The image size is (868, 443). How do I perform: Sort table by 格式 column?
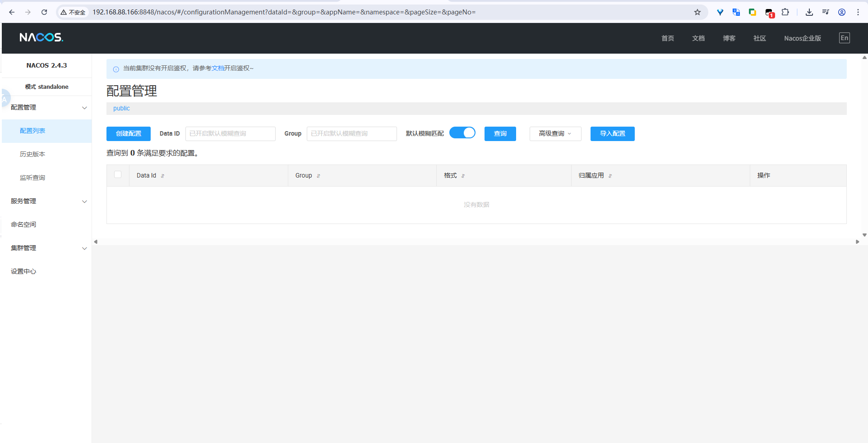tap(463, 176)
